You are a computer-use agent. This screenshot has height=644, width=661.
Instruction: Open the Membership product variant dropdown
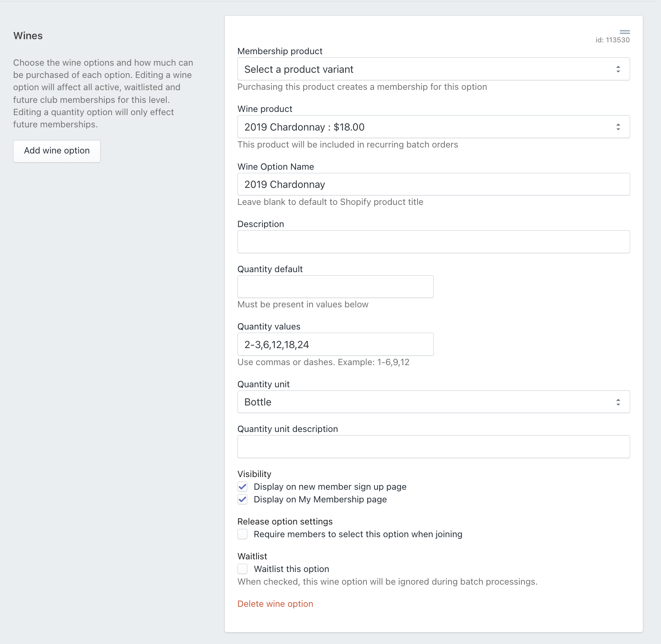pyautogui.click(x=433, y=69)
